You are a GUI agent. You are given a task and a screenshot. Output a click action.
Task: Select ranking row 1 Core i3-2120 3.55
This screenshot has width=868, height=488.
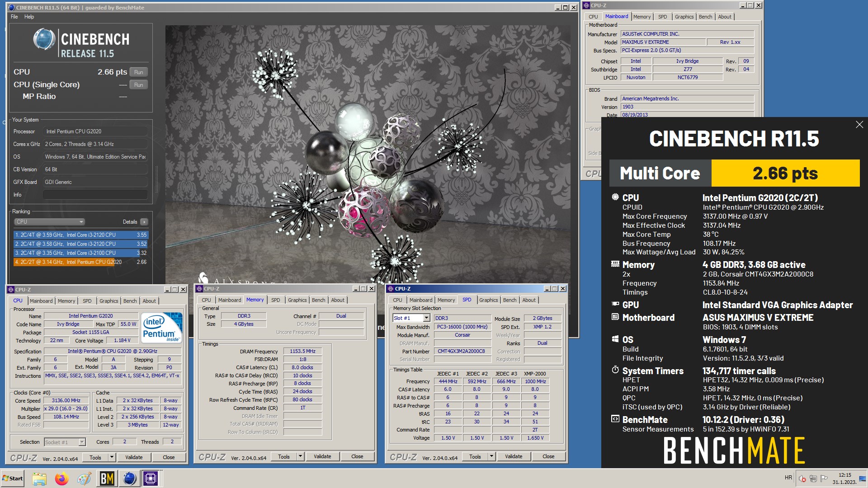tap(81, 235)
